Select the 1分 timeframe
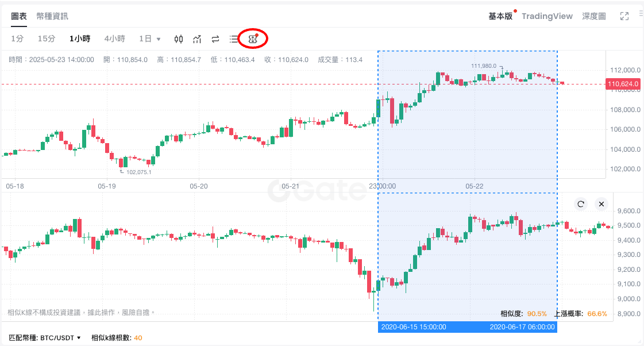This screenshot has width=644, height=346. [x=17, y=39]
